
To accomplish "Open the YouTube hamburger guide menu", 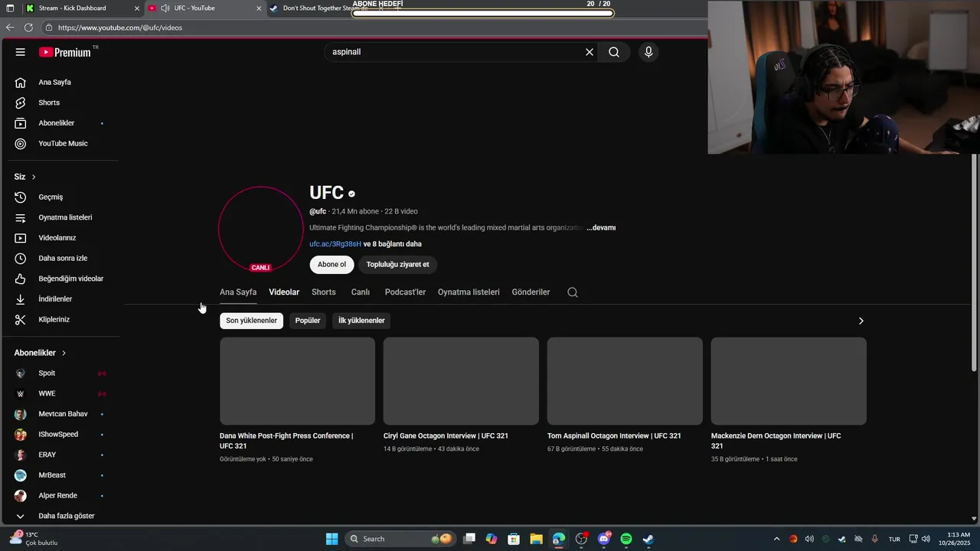I will [x=21, y=52].
